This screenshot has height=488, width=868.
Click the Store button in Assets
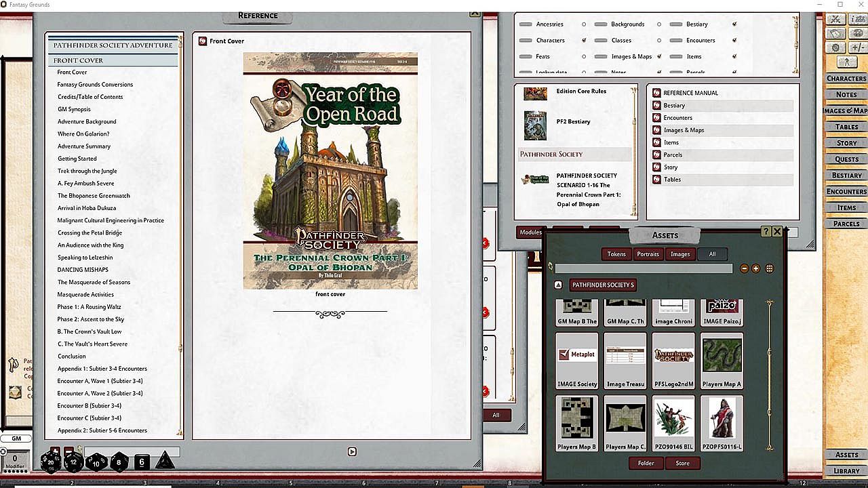[682, 463]
